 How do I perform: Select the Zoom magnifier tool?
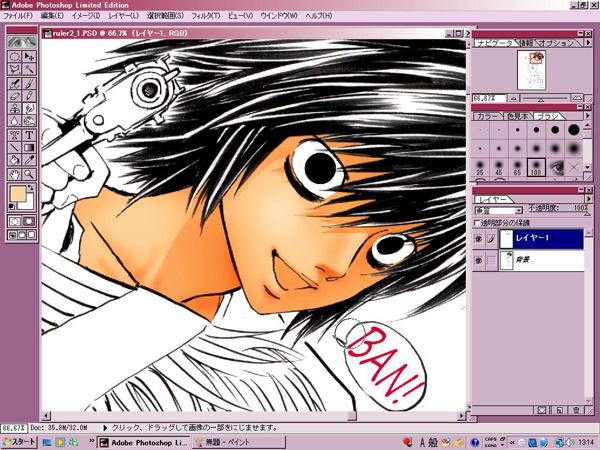point(29,174)
